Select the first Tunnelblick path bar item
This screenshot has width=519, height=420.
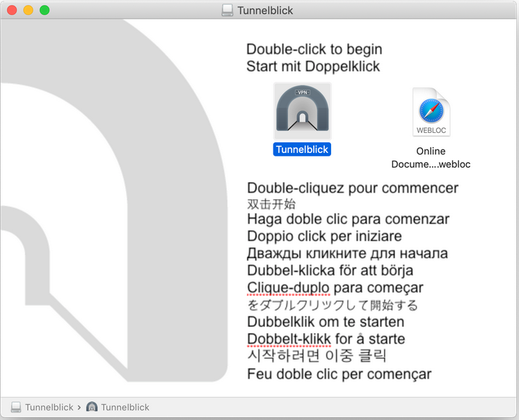coord(49,407)
